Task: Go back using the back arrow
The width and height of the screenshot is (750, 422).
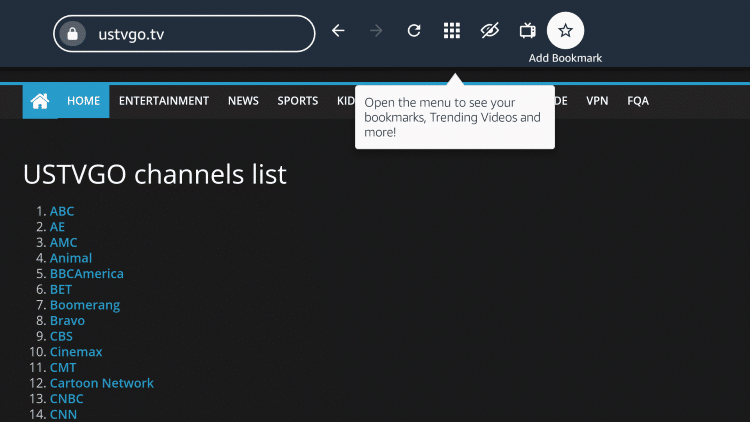Action: (338, 31)
